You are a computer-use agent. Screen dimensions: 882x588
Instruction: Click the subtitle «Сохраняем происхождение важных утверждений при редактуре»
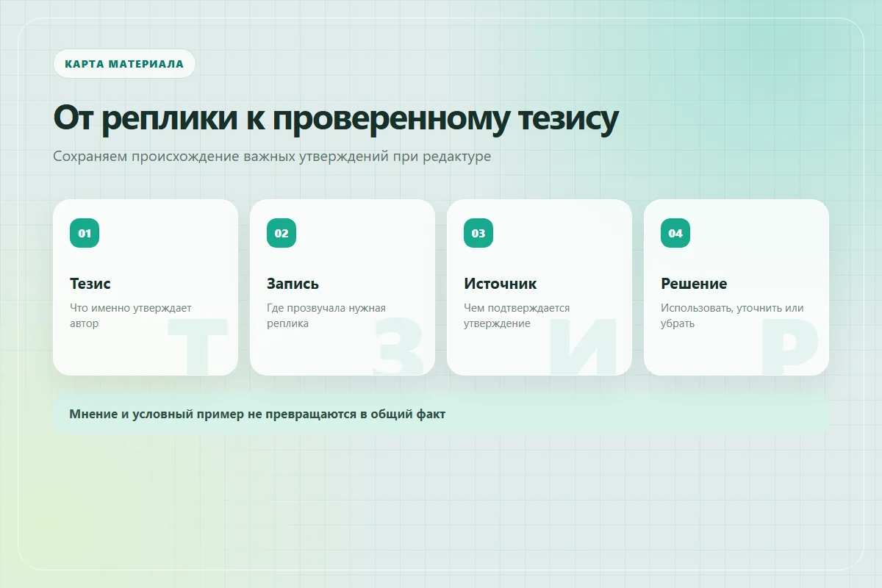click(272, 157)
